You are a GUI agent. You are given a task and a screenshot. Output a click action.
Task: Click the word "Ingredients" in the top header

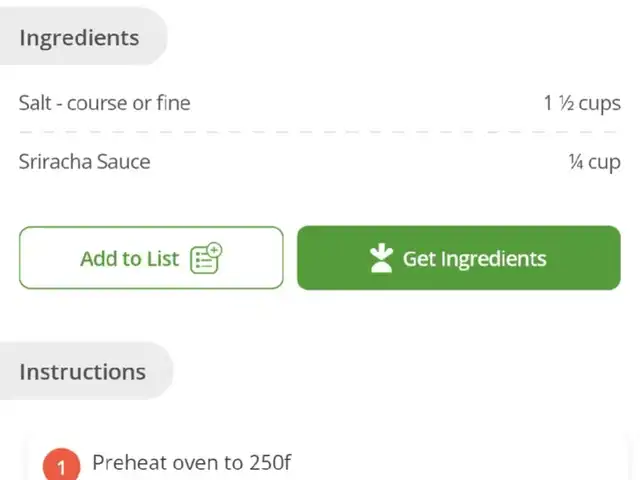tap(79, 38)
